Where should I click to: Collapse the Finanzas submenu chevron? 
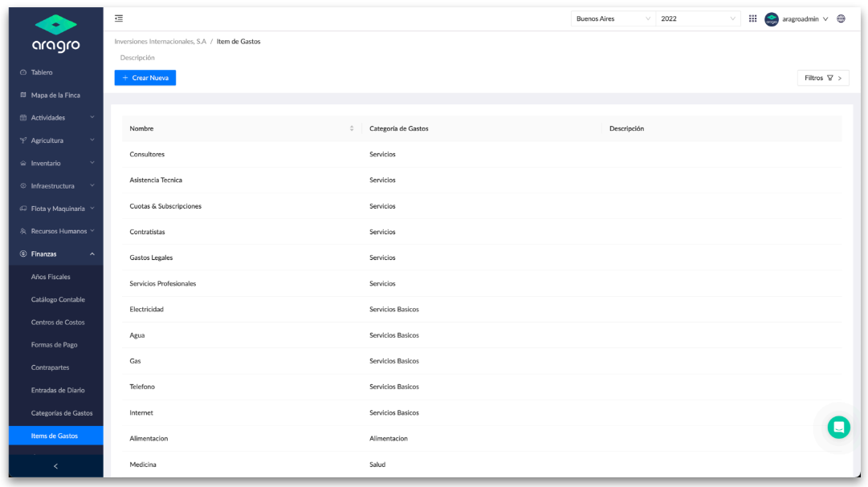pyautogui.click(x=92, y=254)
